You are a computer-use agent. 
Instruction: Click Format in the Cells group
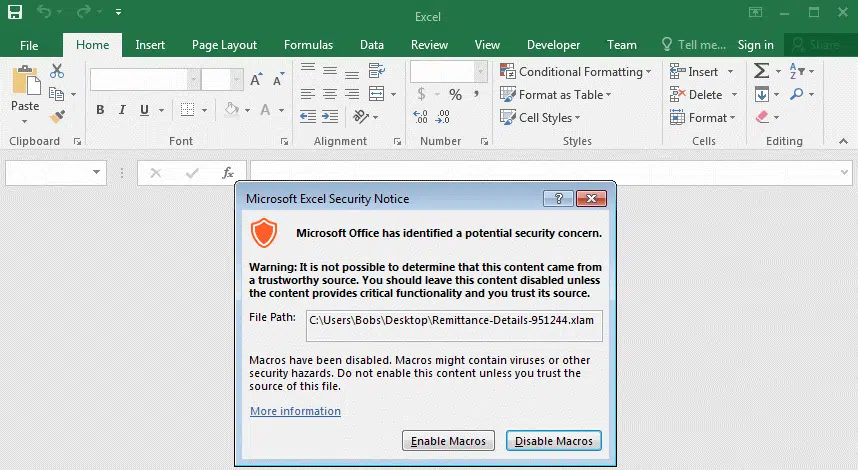(703, 118)
